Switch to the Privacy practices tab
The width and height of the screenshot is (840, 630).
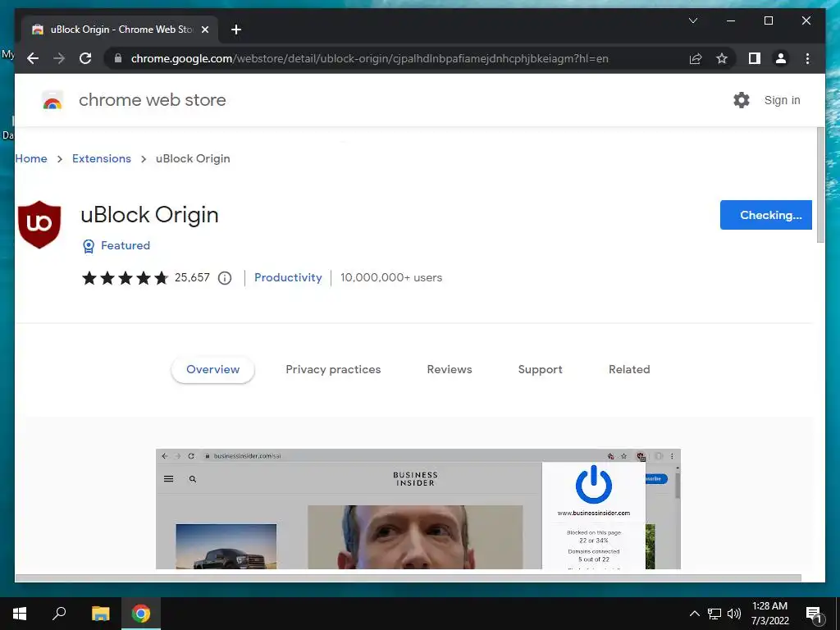[x=333, y=369]
